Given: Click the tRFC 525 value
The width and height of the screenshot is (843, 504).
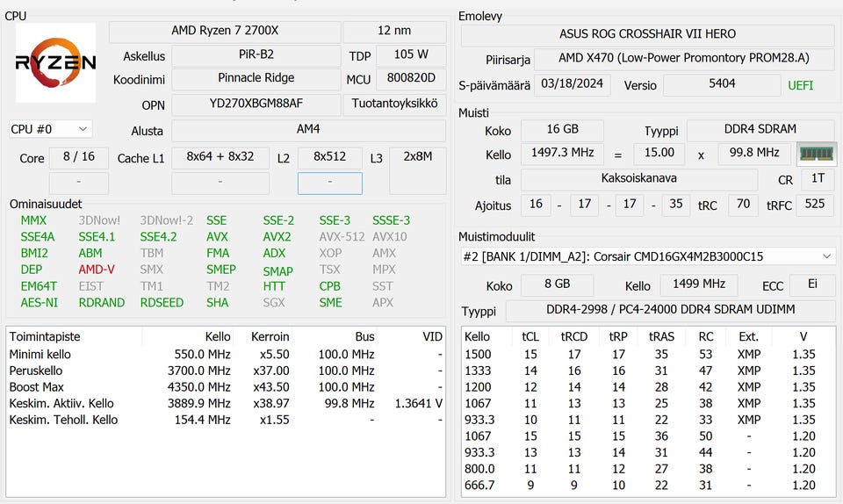Looking at the screenshot, I should point(815,205).
